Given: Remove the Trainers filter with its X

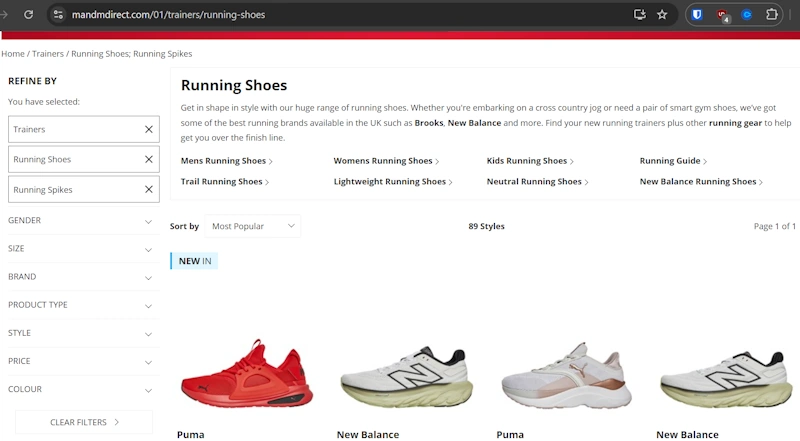Looking at the screenshot, I should point(149,129).
